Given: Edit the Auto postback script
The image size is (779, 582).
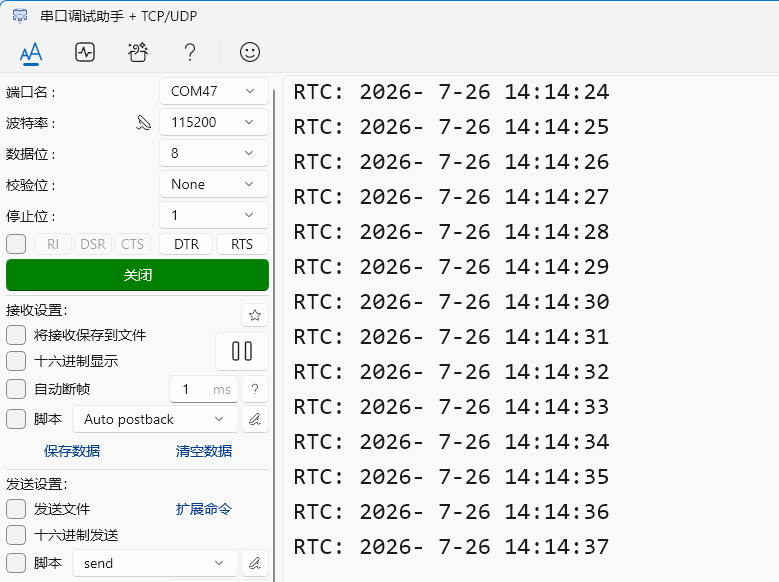Looking at the screenshot, I should (x=255, y=419).
